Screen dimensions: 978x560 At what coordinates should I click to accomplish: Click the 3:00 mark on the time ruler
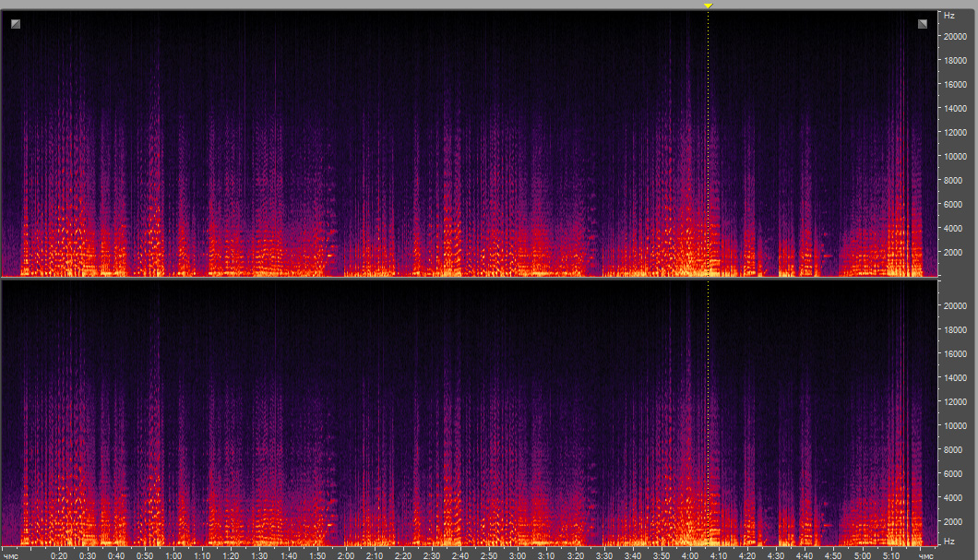coord(518,555)
